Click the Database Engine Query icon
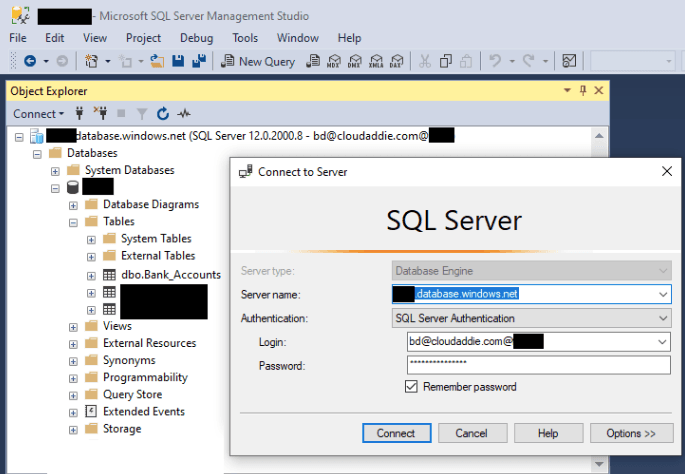 [x=313, y=61]
